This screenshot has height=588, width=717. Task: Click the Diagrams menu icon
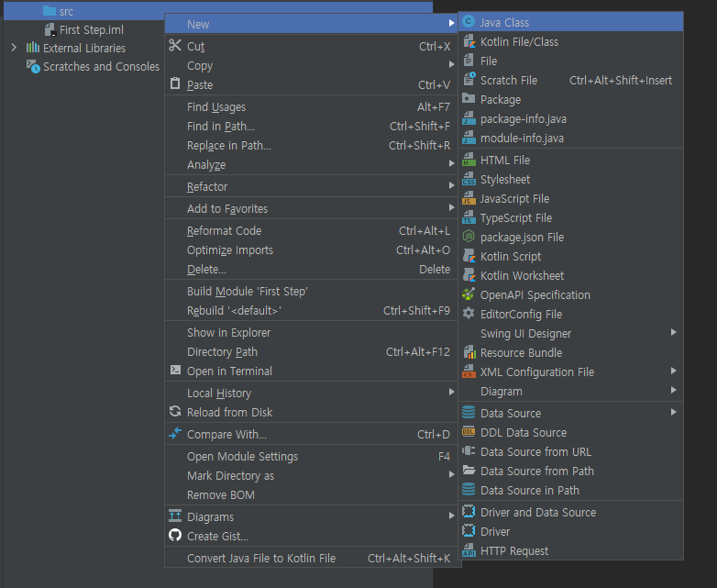175,516
